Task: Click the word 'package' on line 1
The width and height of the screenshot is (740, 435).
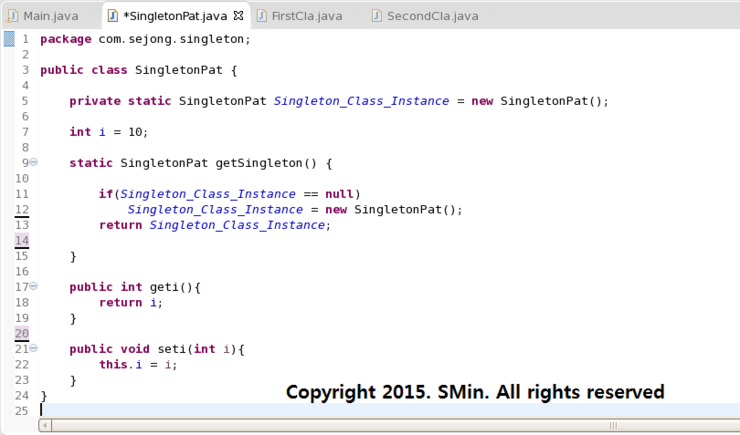Action: click(66, 40)
